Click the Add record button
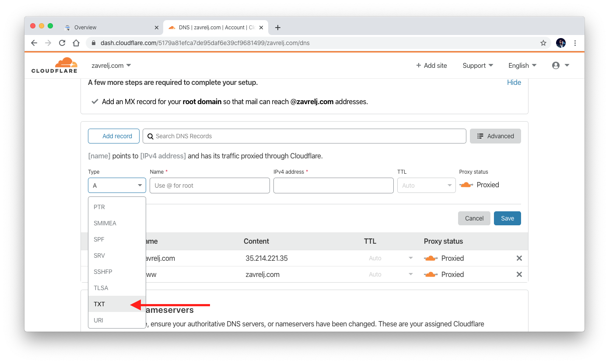The width and height of the screenshot is (609, 364). 114,136
